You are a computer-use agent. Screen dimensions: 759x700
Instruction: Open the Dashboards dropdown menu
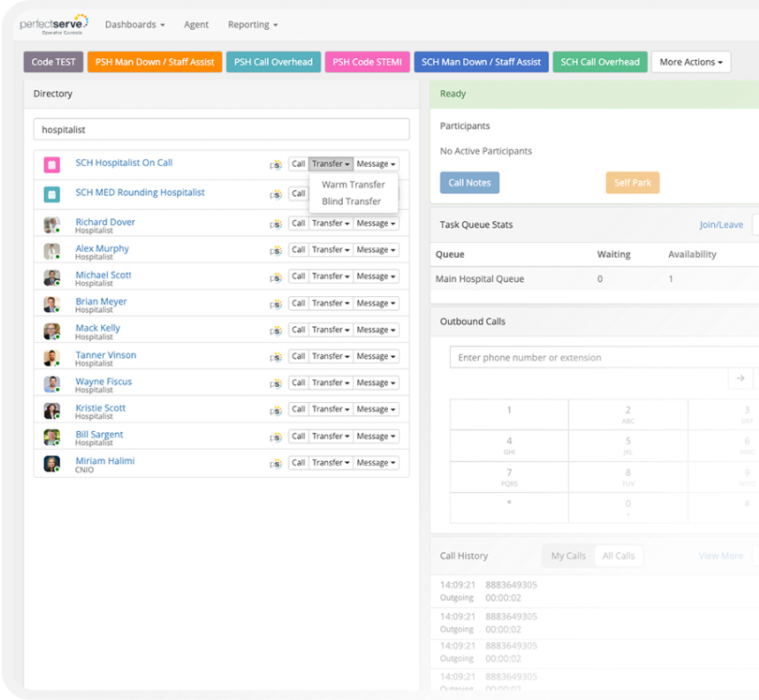point(135,24)
